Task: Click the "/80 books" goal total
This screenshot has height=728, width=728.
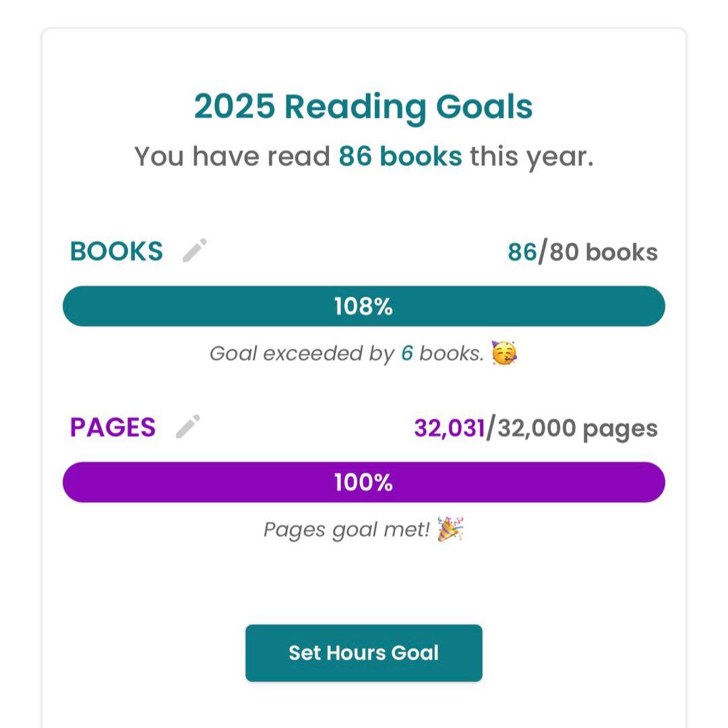Action: (598, 252)
